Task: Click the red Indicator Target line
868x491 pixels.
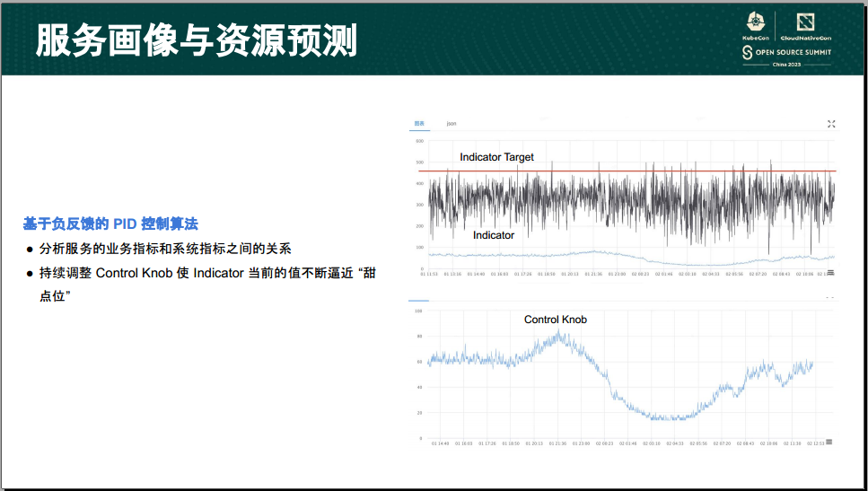Action: 628,171
